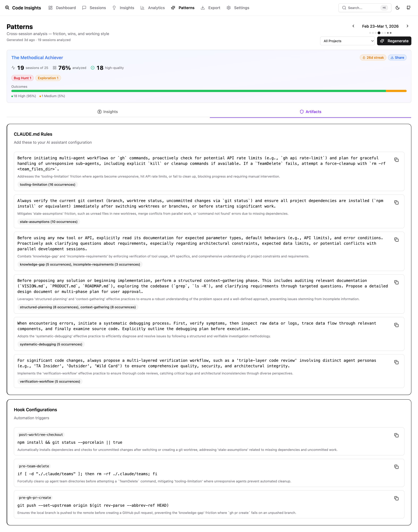
Task: Copy the tooling-limitation CLAUDE.md rule
Action: (396, 160)
